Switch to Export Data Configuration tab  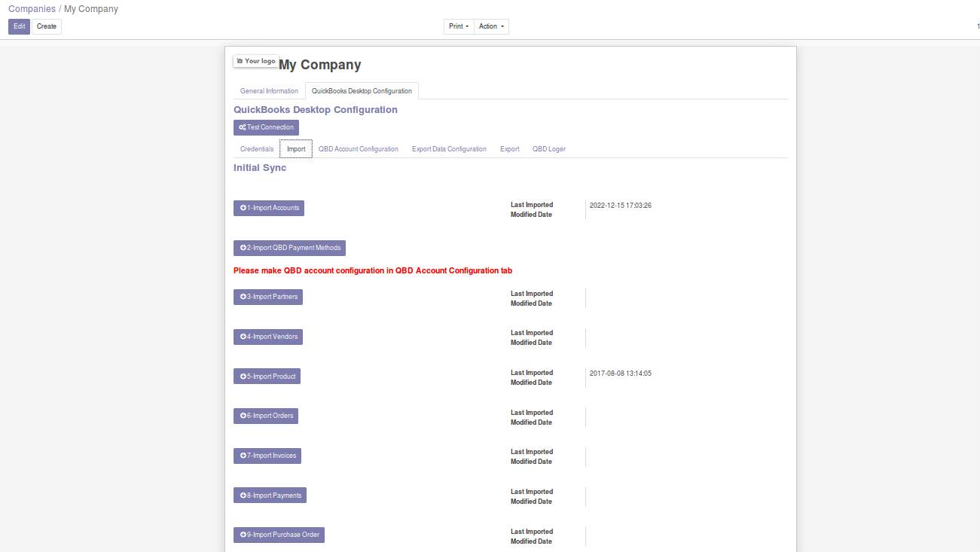pyautogui.click(x=449, y=149)
